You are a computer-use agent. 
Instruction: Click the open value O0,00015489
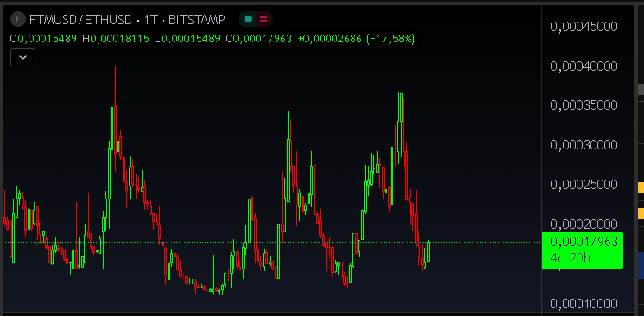pos(43,39)
